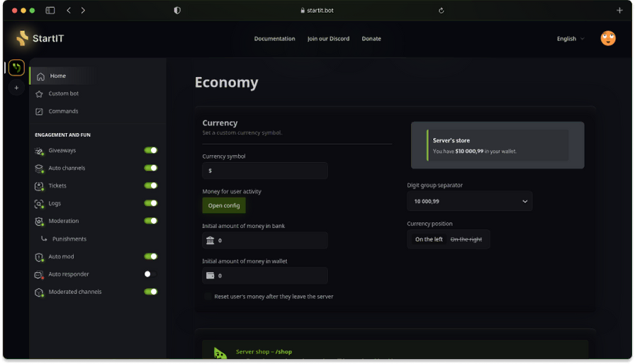
Task: Select On the left currency position
Action: [x=429, y=239]
